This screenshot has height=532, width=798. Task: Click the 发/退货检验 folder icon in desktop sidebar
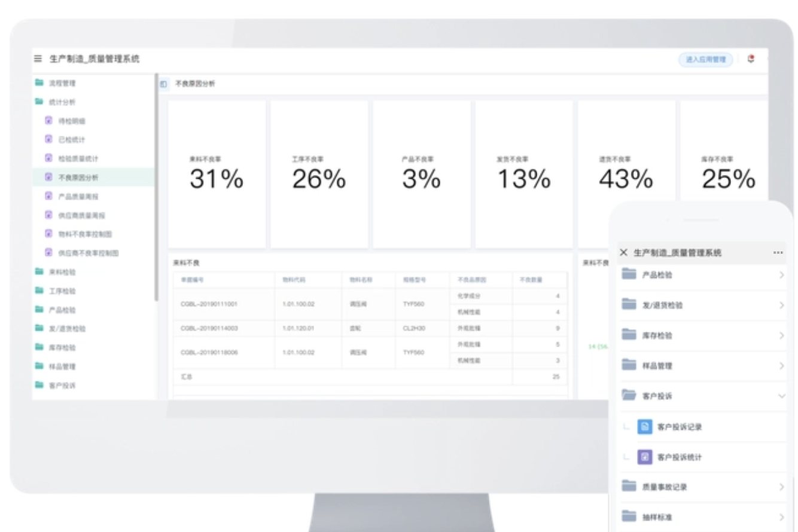pos(39,328)
